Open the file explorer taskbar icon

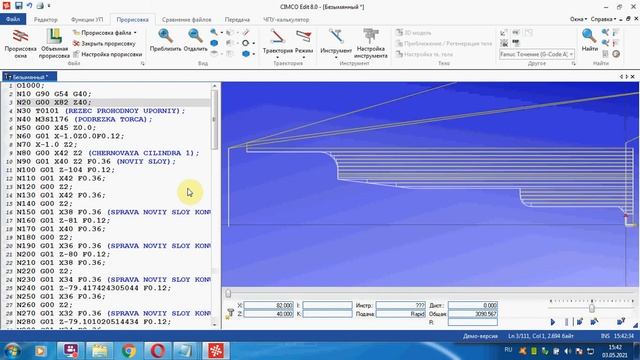tap(99, 351)
